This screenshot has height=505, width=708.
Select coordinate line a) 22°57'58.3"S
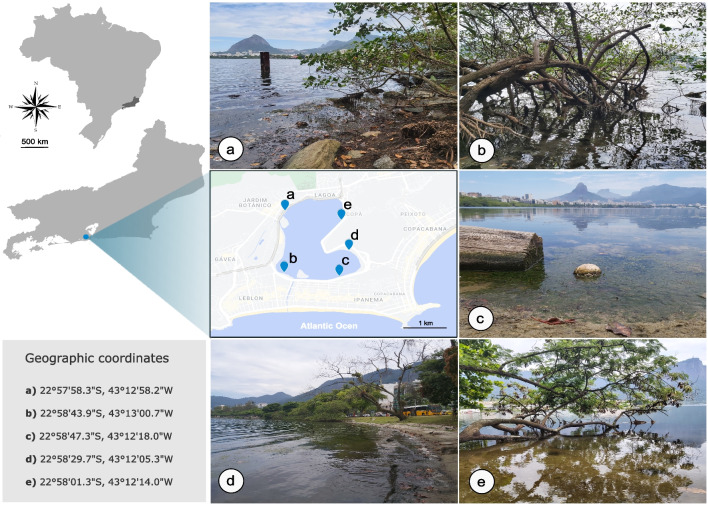(x=99, y=390)
